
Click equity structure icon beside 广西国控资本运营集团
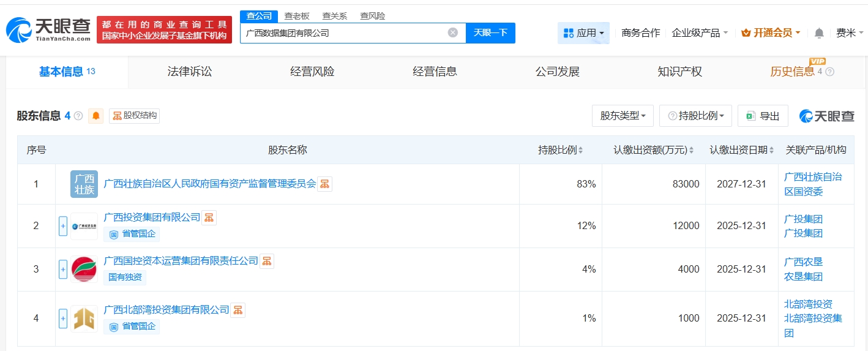pos(267,261)
